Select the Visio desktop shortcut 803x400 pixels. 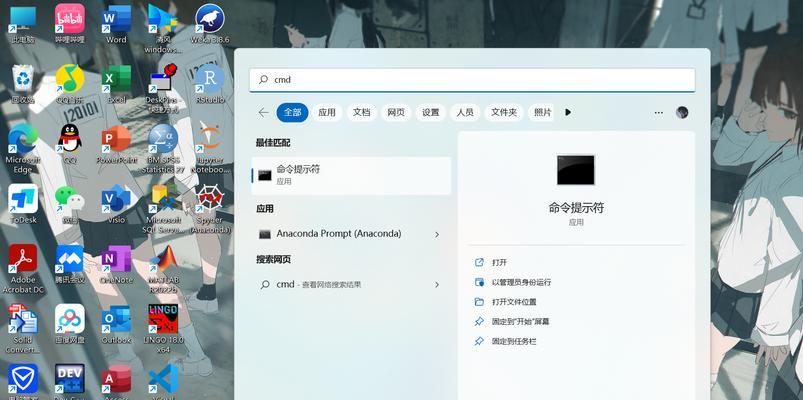[x=116, y=204]
